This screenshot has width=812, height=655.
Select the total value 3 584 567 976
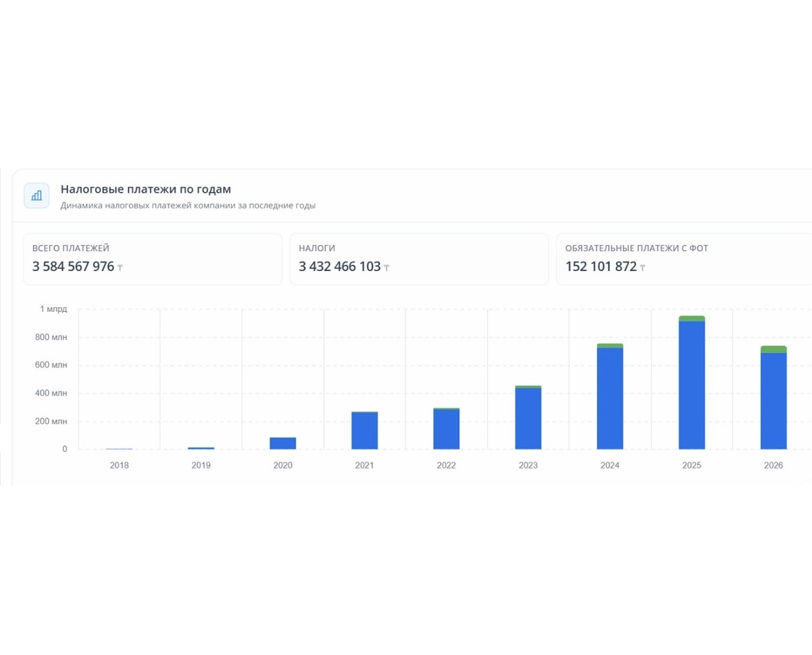(73, 266)
